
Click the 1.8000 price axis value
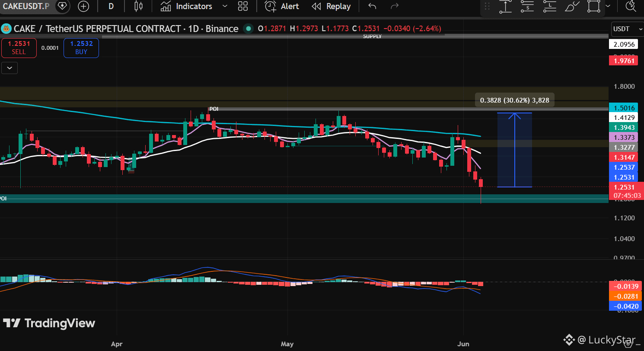coord(624,87)
